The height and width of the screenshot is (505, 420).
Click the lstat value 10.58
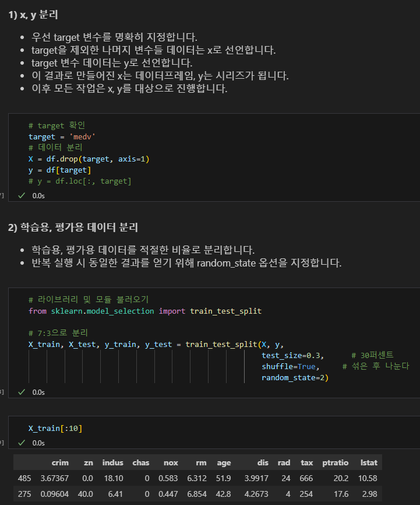(368, 478)
